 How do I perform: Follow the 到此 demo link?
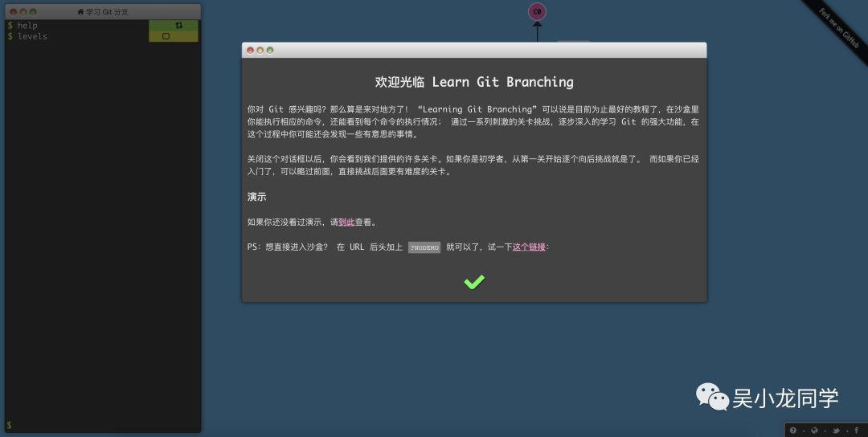(x=346, y=223)
